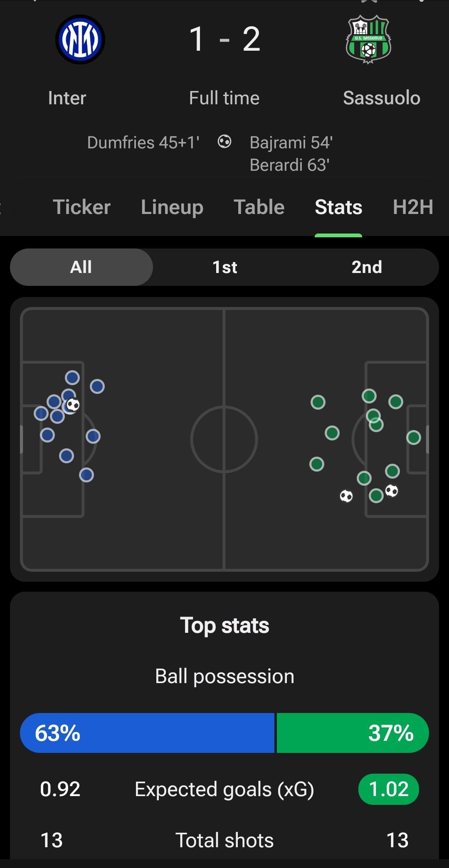Open the Inter team name link

click(x=67, y=98)
